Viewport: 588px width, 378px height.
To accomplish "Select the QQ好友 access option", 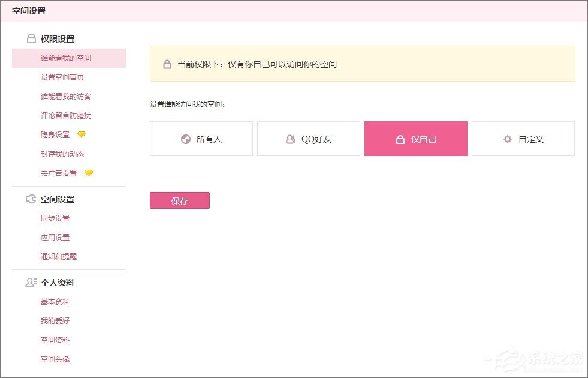I will (308, 139).
